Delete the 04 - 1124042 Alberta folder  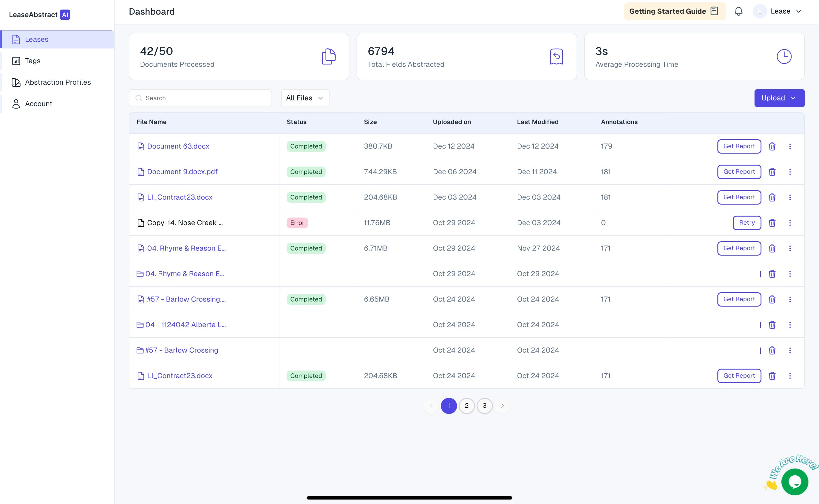click(772, 325)
